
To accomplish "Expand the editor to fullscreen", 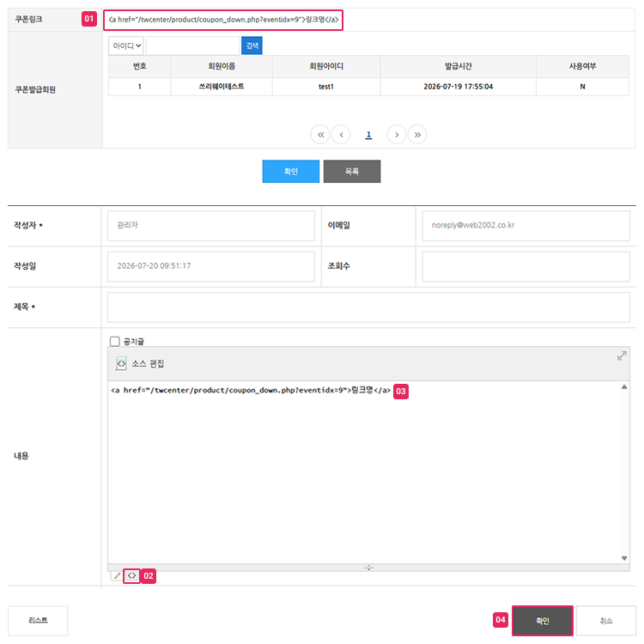I will (622, 355).
